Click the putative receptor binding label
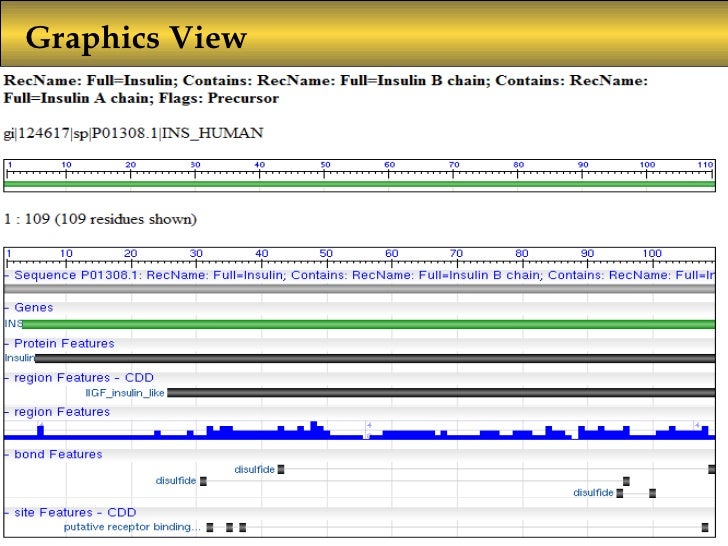The width and height of the screenshot is (728, 546). click(x=132, y=527)
